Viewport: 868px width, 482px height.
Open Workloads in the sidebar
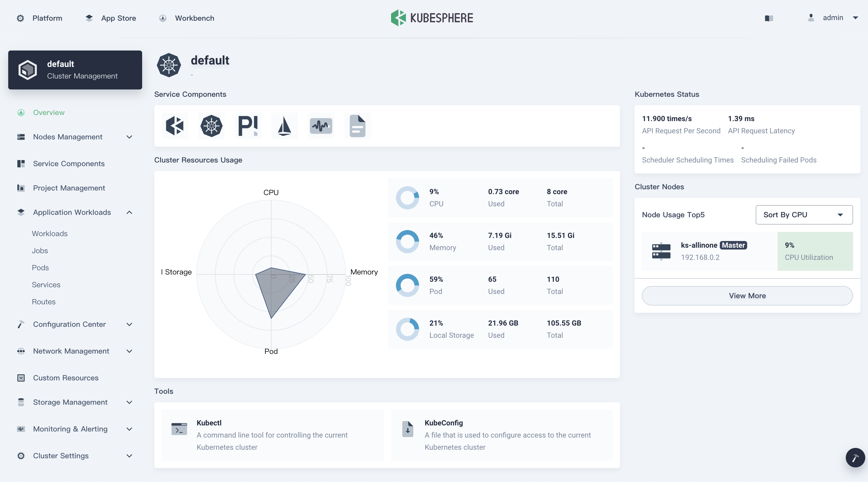click(50, 233)
